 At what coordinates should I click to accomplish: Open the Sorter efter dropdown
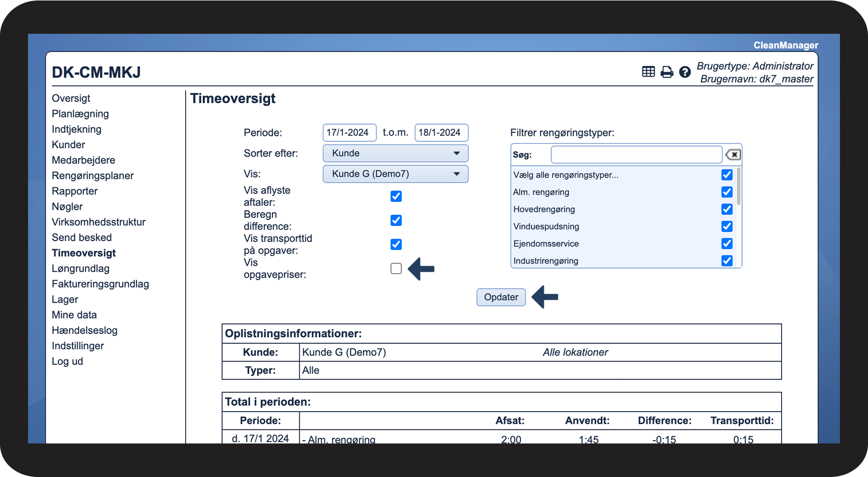(x=395, y=153)
